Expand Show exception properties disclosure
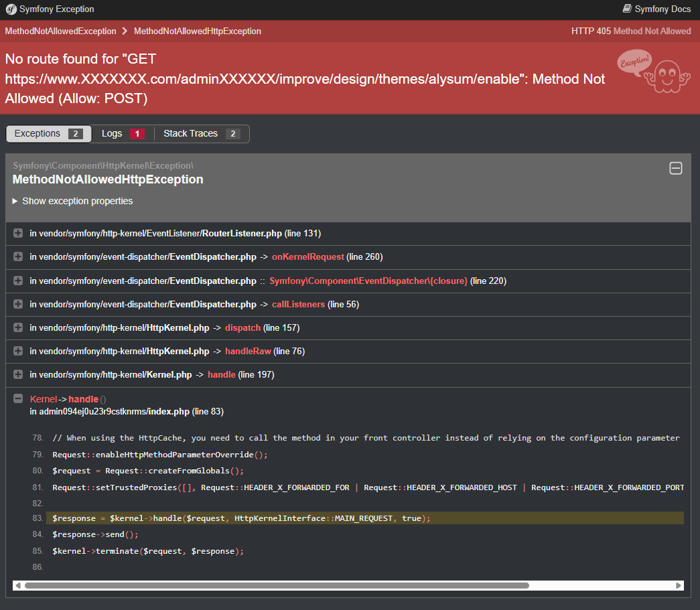The height and width of the screenshot is (610, 700). pos(72,202)
